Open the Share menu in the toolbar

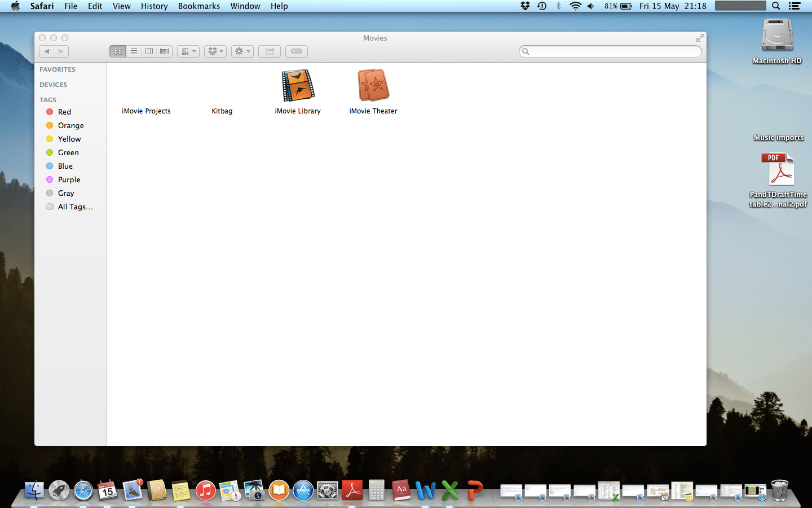(269, 51)
